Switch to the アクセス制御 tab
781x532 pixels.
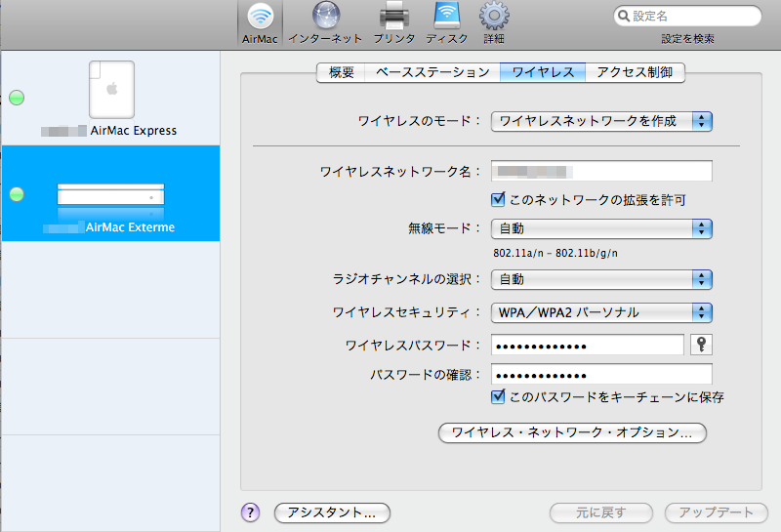[x=636, y=73]
